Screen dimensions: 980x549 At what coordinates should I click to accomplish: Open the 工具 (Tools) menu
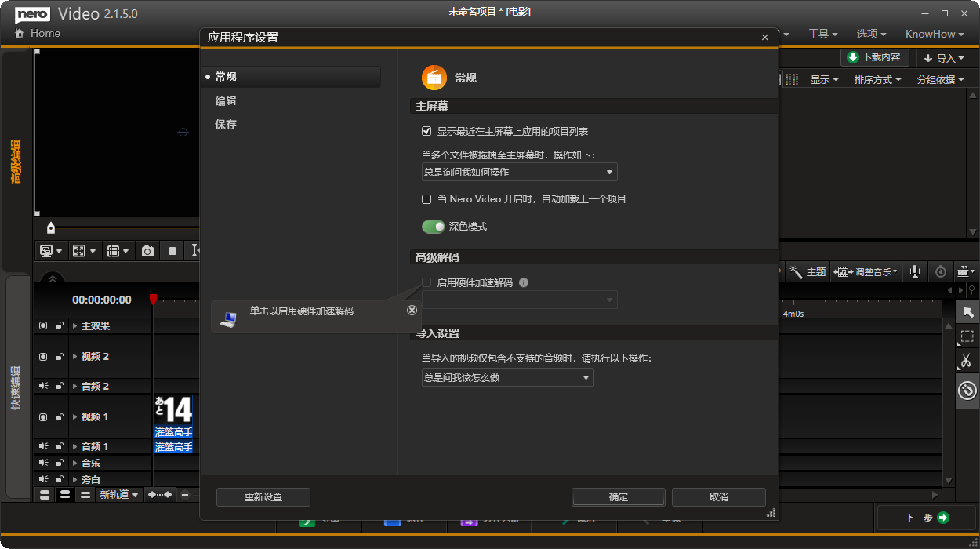822,34
